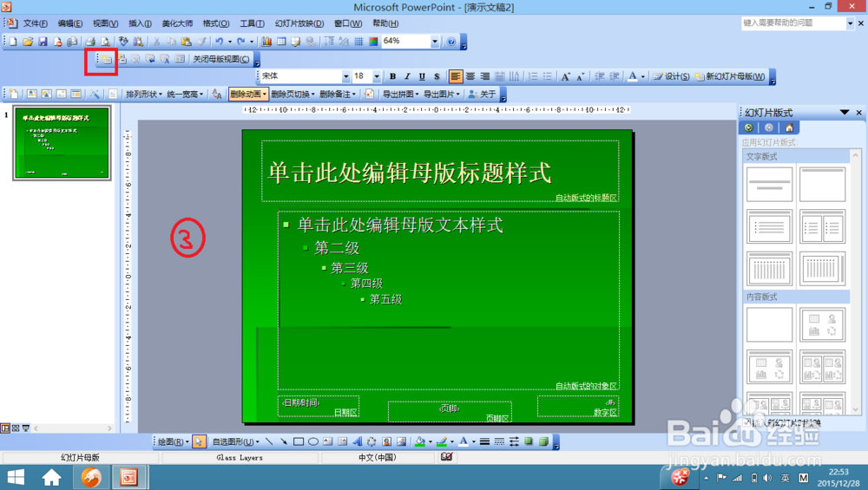
Task: Click the 新幻灯片母版(W) button
Action: click(730, 76)
